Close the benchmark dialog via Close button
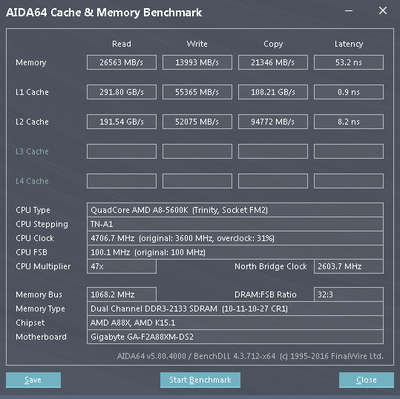400x399 pixels. pos(366,380)
